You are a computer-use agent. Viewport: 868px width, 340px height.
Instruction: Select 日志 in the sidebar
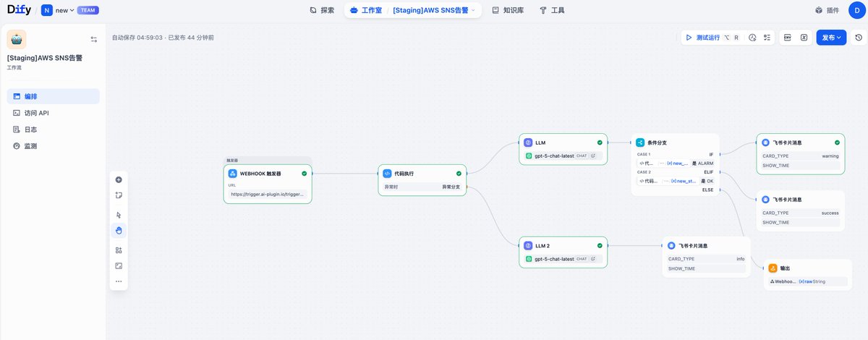click(x=53, y=129)
